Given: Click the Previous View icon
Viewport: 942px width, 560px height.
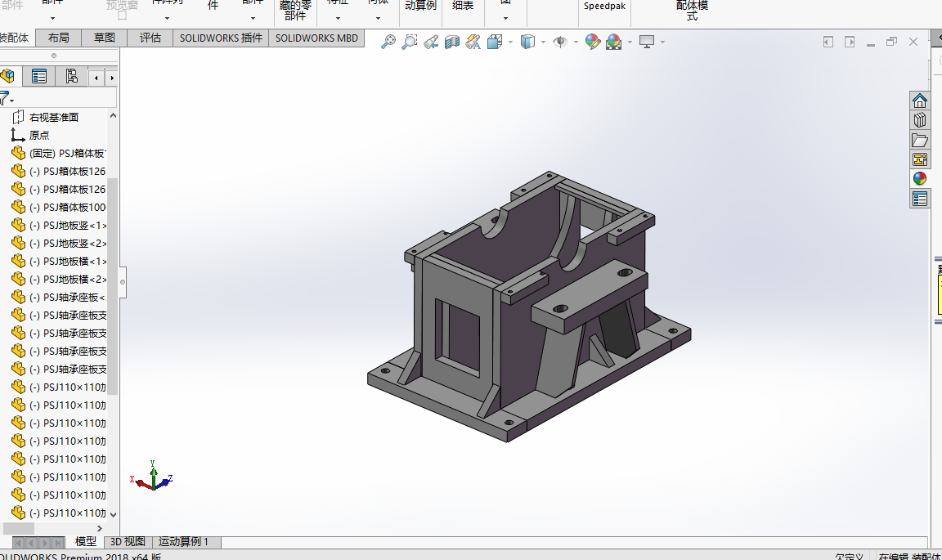Looking at the screenshot, I should click(x=431, y=42).
